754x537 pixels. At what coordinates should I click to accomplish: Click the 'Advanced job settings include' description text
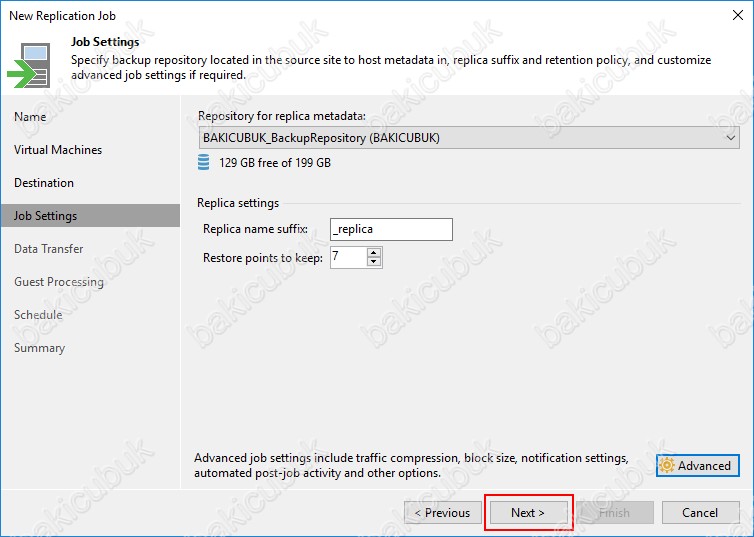click(411, 465)
